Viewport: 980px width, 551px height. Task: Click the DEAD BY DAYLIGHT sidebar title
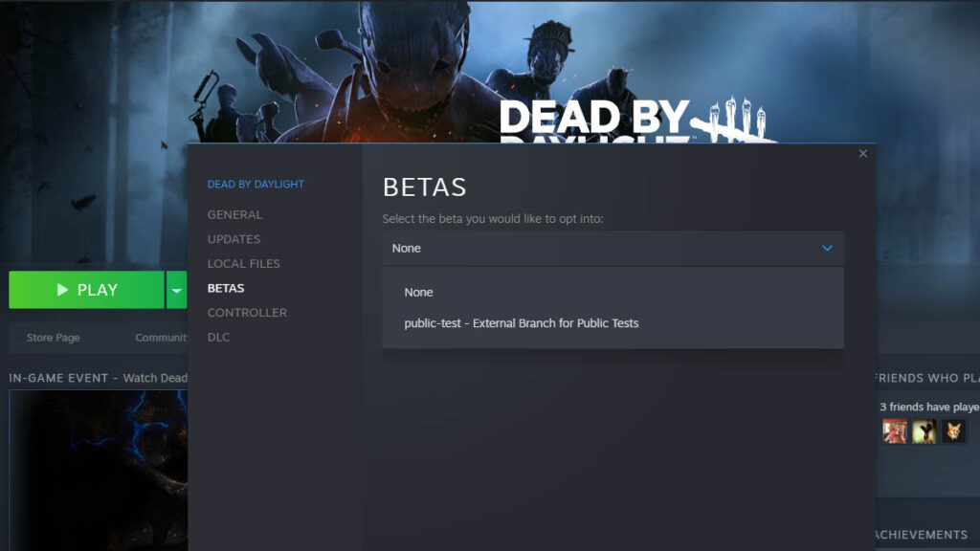(256, 185)
